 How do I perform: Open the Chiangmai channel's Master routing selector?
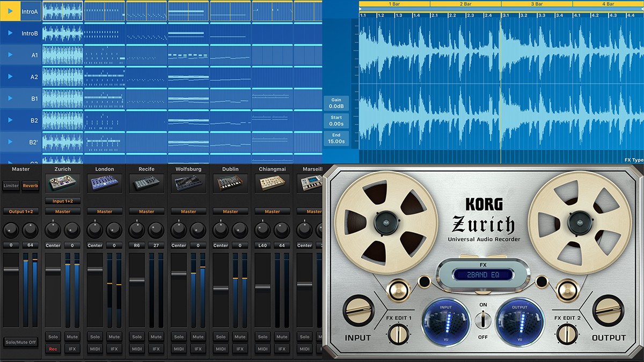(272, 211)
